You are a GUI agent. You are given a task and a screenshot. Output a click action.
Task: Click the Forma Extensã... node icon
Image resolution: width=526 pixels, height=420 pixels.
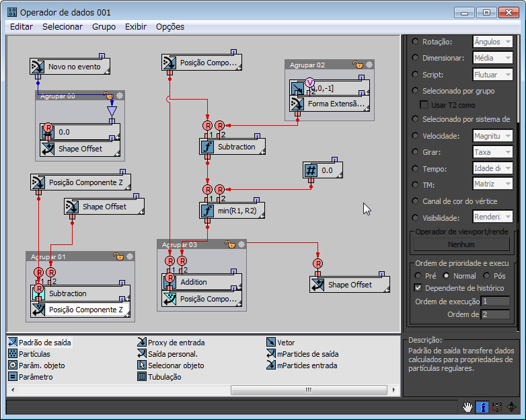[297, 104]
